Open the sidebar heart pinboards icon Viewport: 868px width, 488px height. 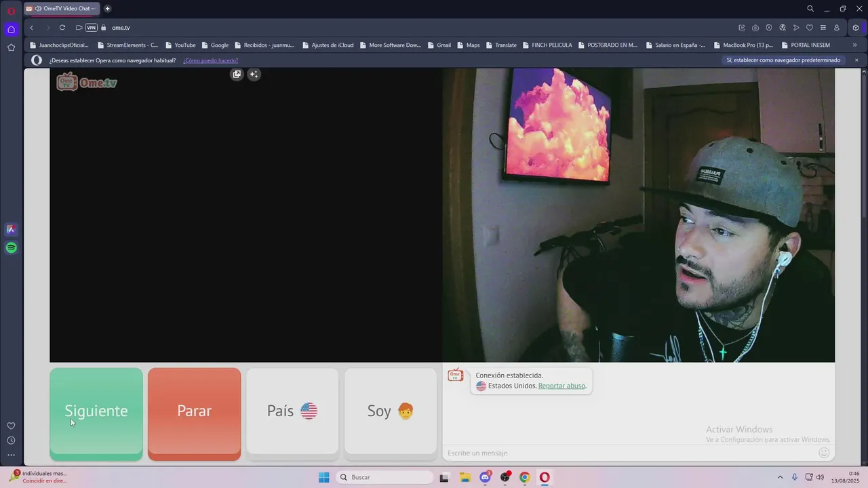(x=11, y=426)
